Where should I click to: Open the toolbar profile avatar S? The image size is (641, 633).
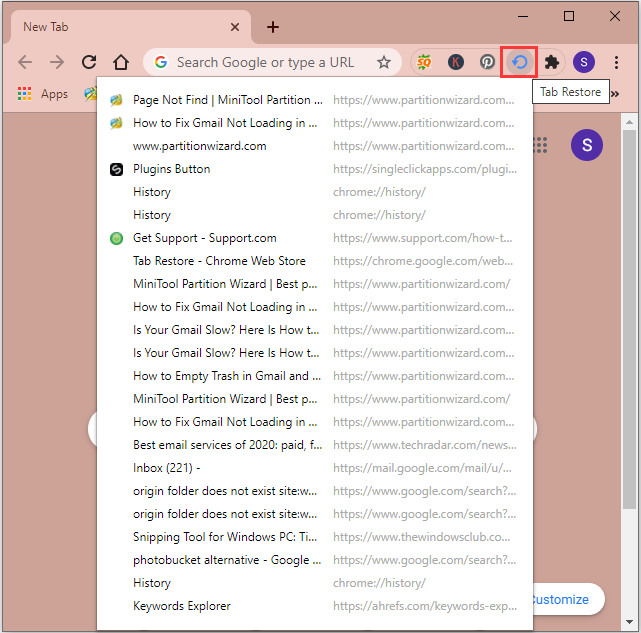point(583,62)
